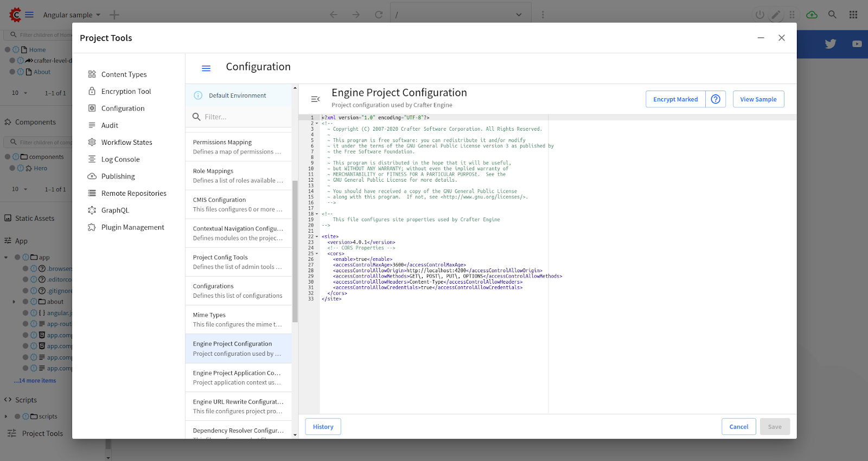This screenshot has width=868, height=461.
Task: Open Publishing cloud icon
Action: click(92, 176)
